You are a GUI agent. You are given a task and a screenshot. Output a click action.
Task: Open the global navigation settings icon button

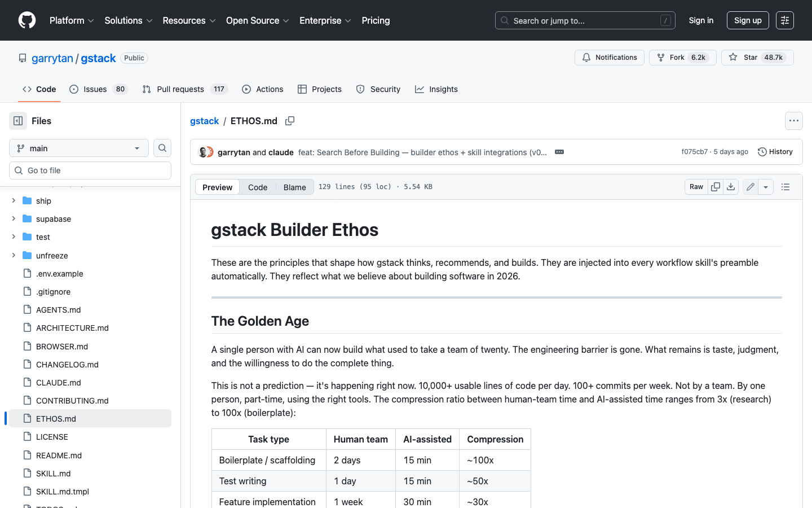coord(785,20)
